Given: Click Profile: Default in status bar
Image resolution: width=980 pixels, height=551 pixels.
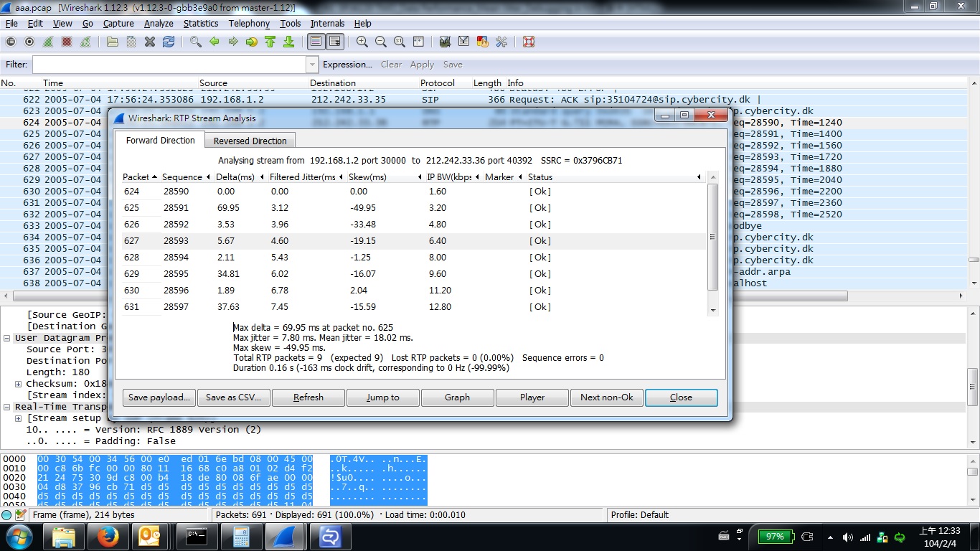Looking at the screenshot, I should click(639, 515).
